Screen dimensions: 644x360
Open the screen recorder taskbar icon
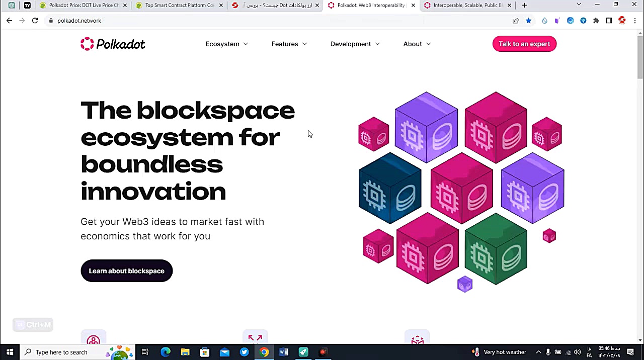point(323,352)
